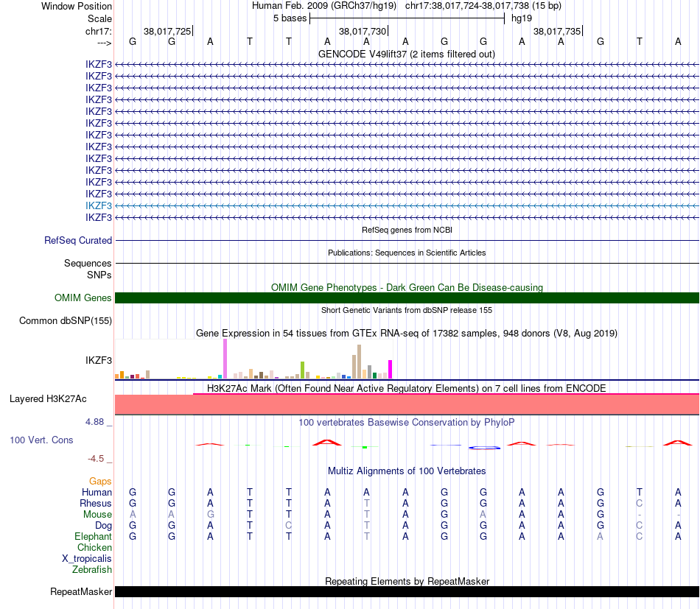The height and width of the screenshot is (609, 700).
Task: Click the black RepeatMasker element bar
Action: point(407,591)
